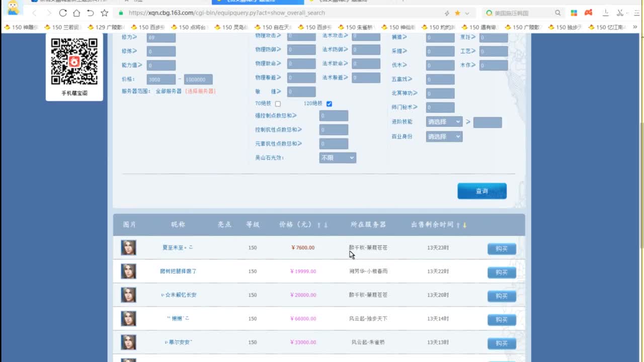Open the 百业身份 dropdown
This screenshot has width=644, height=362.
pos(444,137)
